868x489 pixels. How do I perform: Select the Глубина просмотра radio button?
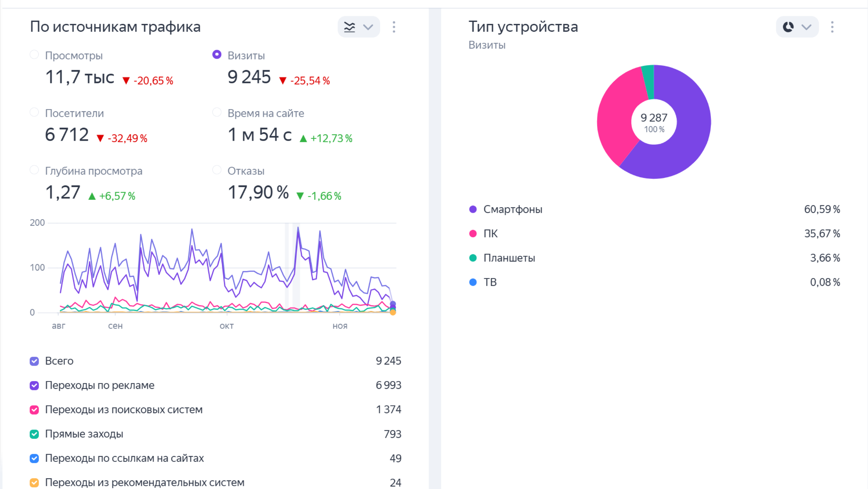34,170
